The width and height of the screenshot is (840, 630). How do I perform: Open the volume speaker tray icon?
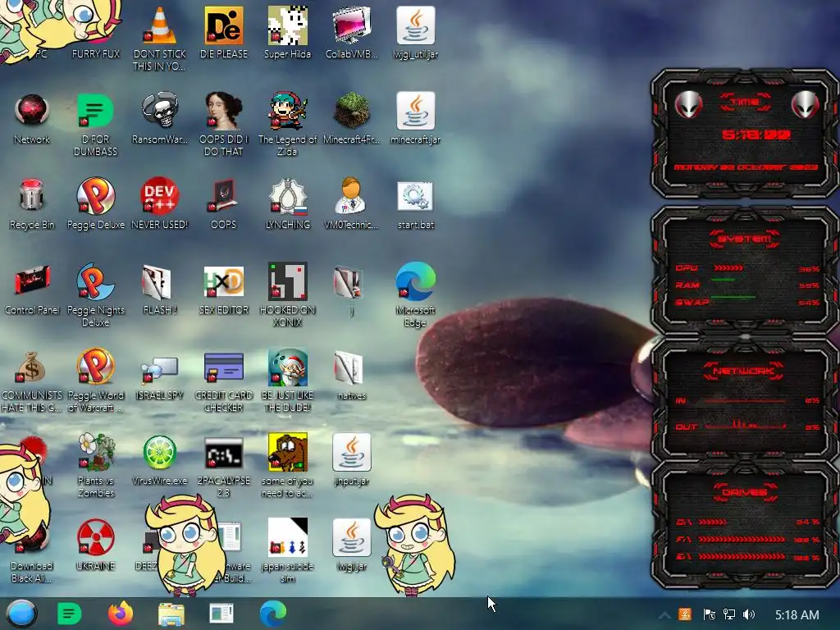click(x=748, y=614)
